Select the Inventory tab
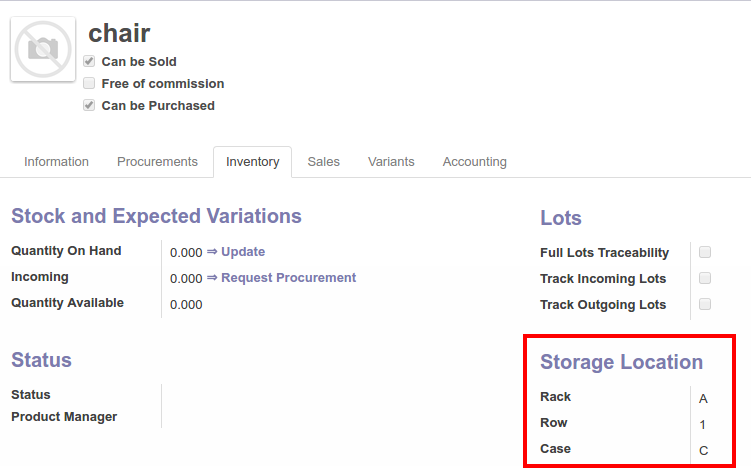 coord(252,162)
